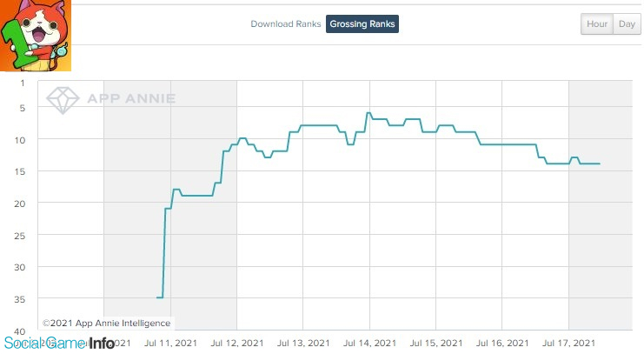This screenshot has width=644, height=354.
Task: Click the App Annie Intelligence copyright text
Action: (106, 324)
